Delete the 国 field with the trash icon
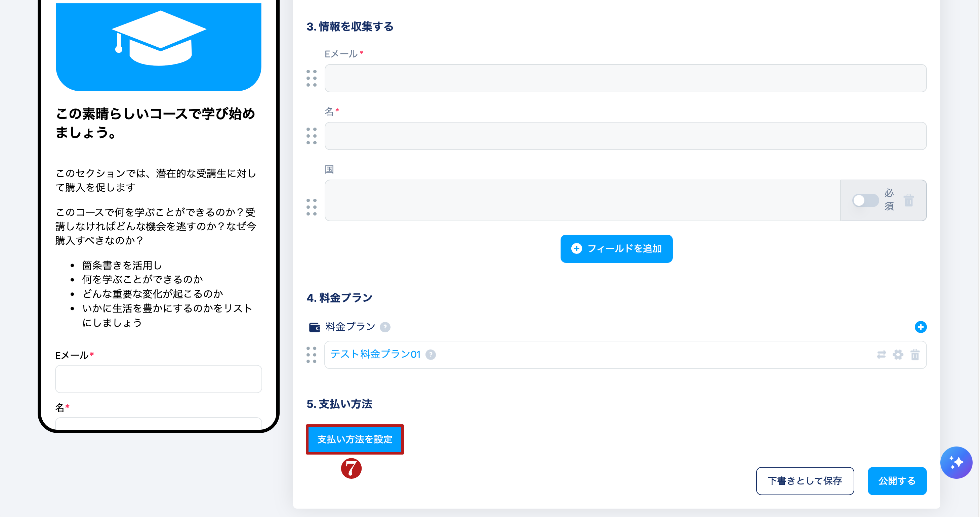Screen dimensions: 980x517 (908, 200)
